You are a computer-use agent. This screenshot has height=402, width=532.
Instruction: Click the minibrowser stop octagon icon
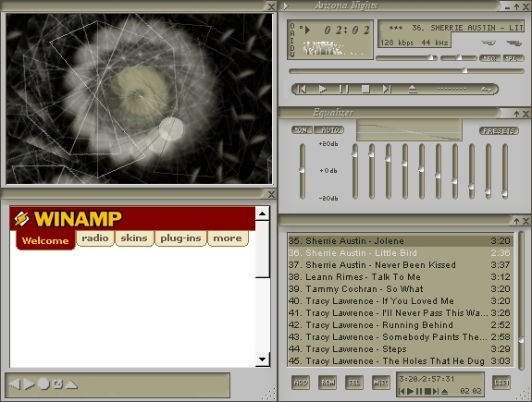(x=43, y=384)
